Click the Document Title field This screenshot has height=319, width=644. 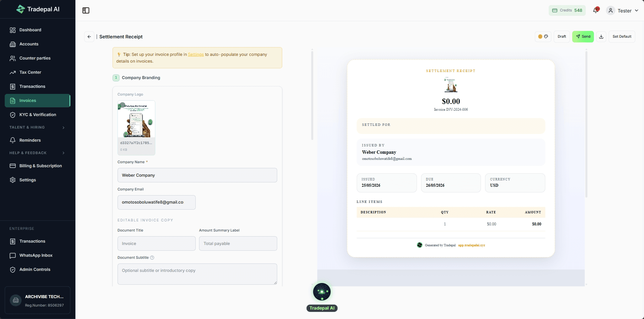tap(157, 244)
